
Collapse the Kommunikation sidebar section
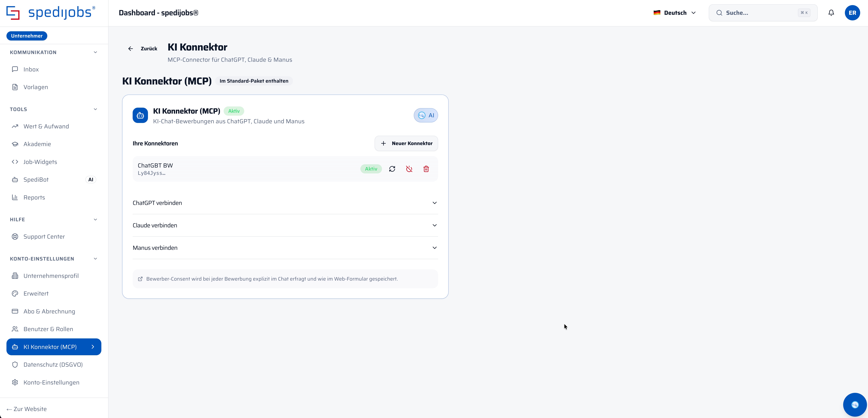coord(54,52)
